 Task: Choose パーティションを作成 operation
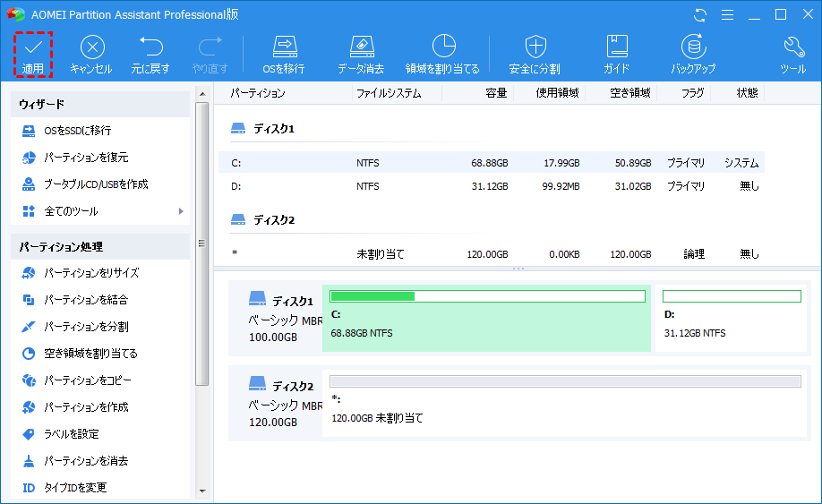[x=75, y=407]
